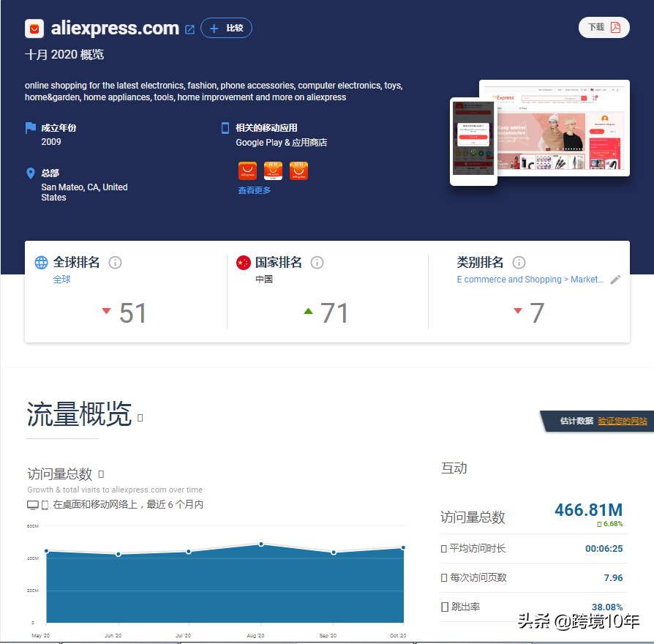
Task: Click the AliExpress site favicon logo
Action: (34, 29)
